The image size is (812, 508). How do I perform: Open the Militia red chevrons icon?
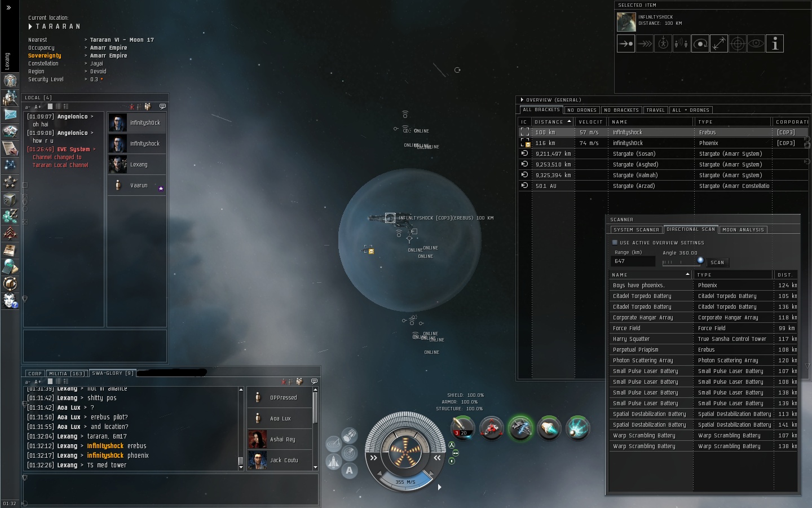click(x=10, y=233)
